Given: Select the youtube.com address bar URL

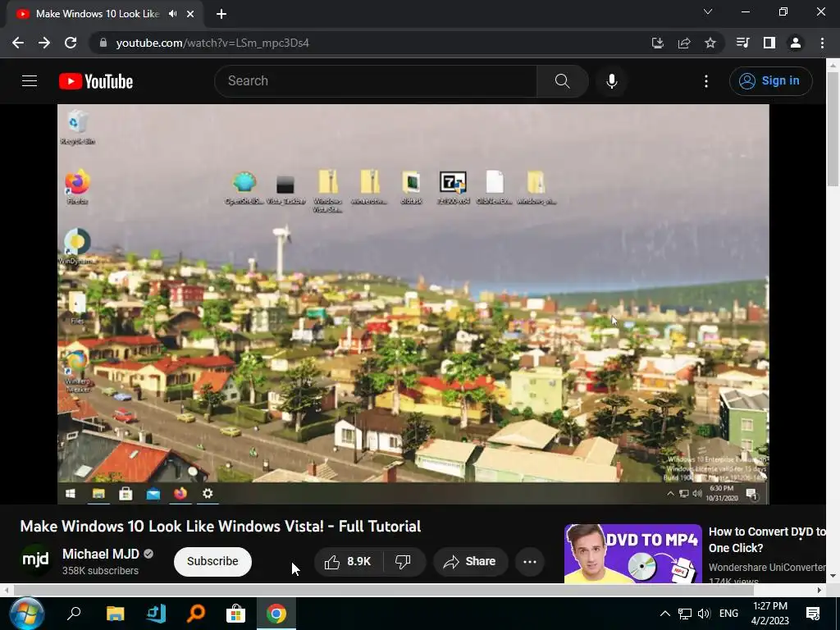Looking at the screenshot, I should click(212, 43).
